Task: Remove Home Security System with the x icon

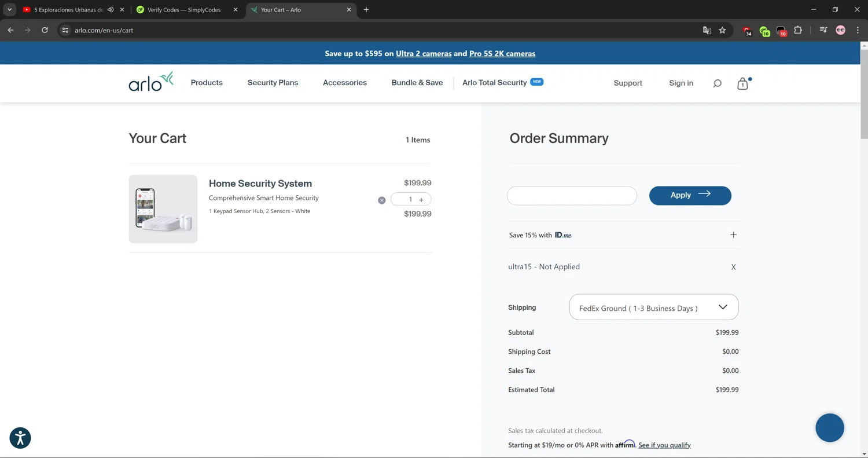Action: [x=381, y=200]
